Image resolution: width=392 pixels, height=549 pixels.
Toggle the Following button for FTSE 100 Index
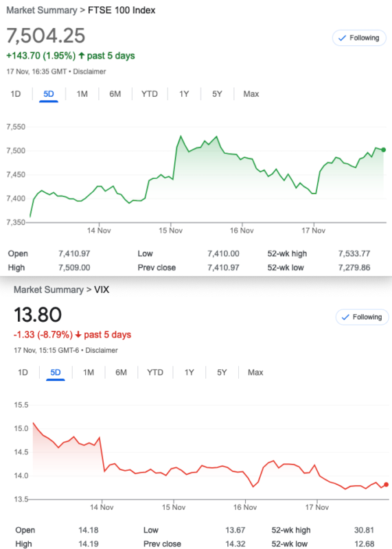click(359, 38)
